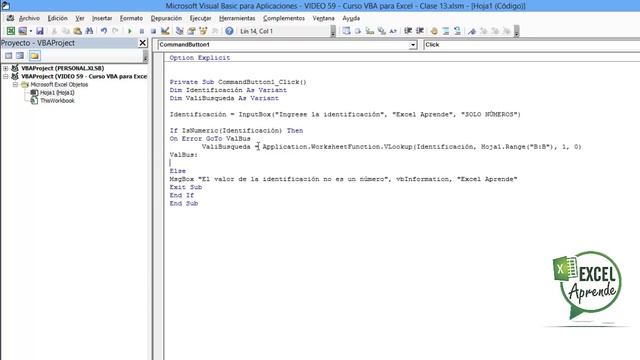Open the Ventana menu
This screenshot has height=360, width=640.
pyautogui.click(x=323, y=18)
